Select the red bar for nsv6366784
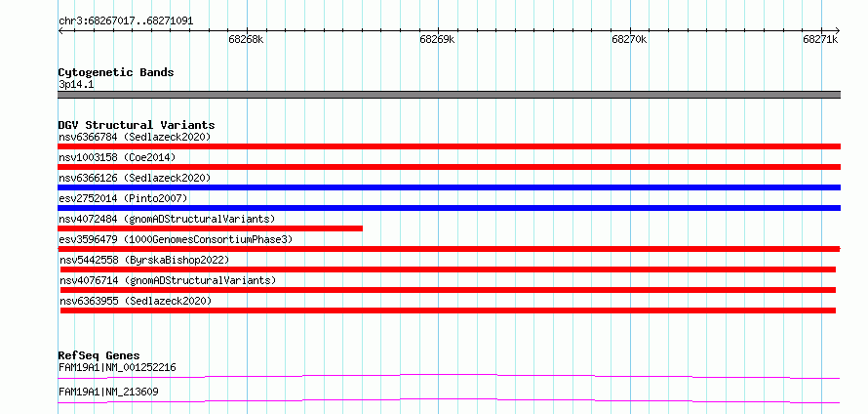This screenshot has height=414, width=868. coord(449,146)
